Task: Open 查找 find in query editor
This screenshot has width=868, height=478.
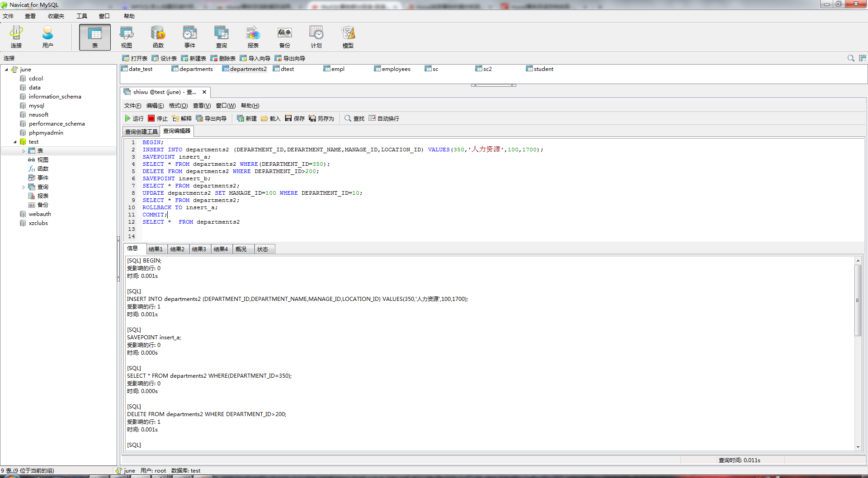Action: [x=354, y=118]
